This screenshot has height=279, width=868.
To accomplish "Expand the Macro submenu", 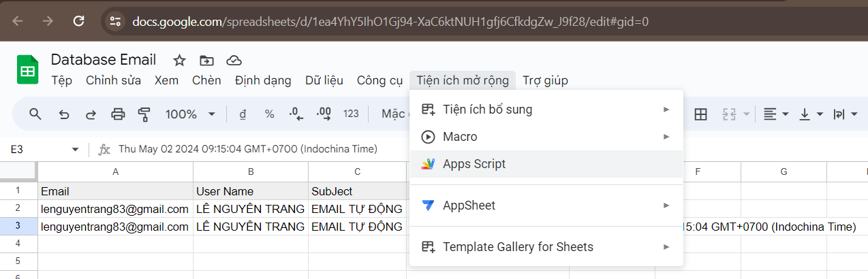I will (546, 137).
